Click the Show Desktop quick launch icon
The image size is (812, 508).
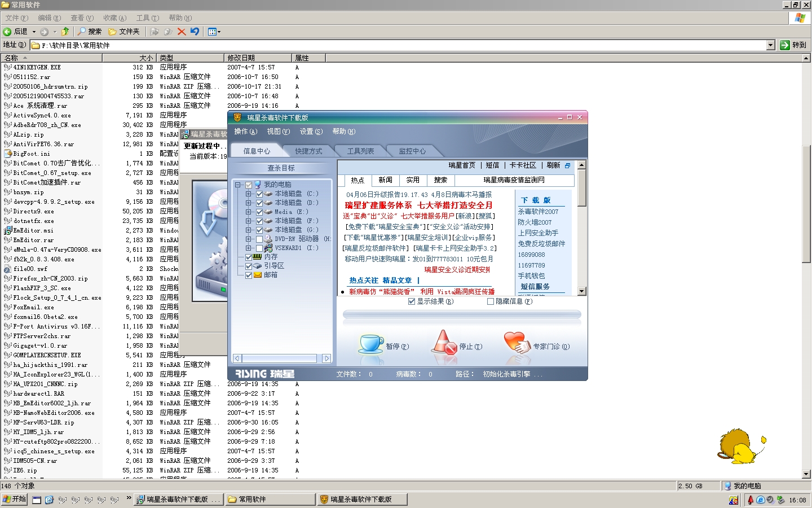(37, 500)
